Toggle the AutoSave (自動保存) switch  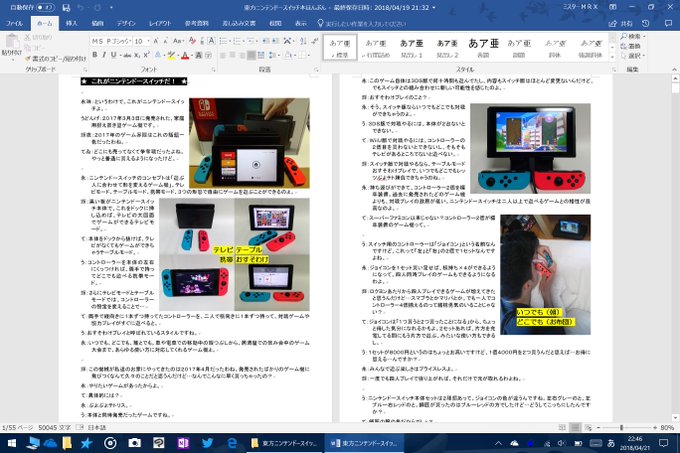45,7
